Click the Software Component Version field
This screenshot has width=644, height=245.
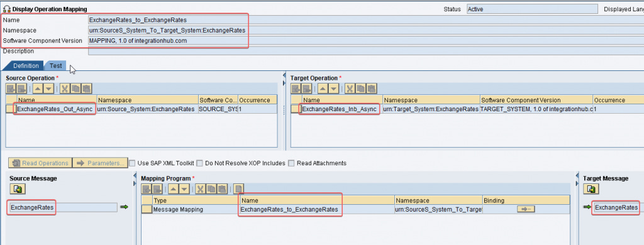click(365, 41)
